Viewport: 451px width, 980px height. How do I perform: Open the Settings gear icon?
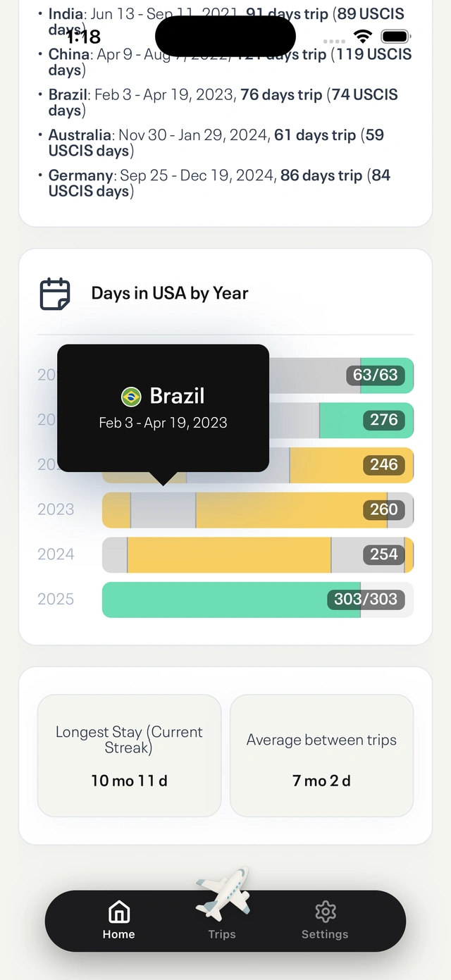click(x=325, y=912)
